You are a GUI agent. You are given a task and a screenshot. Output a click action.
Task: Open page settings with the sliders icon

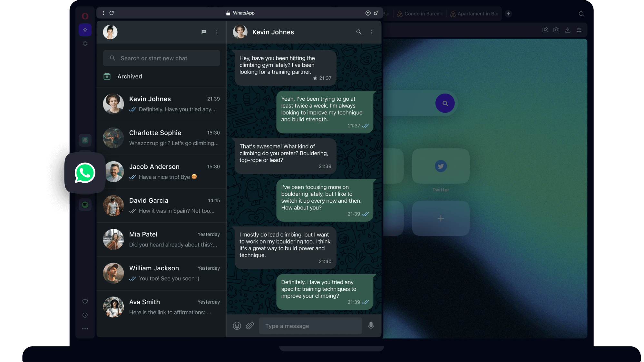click(x=579, y=30)
